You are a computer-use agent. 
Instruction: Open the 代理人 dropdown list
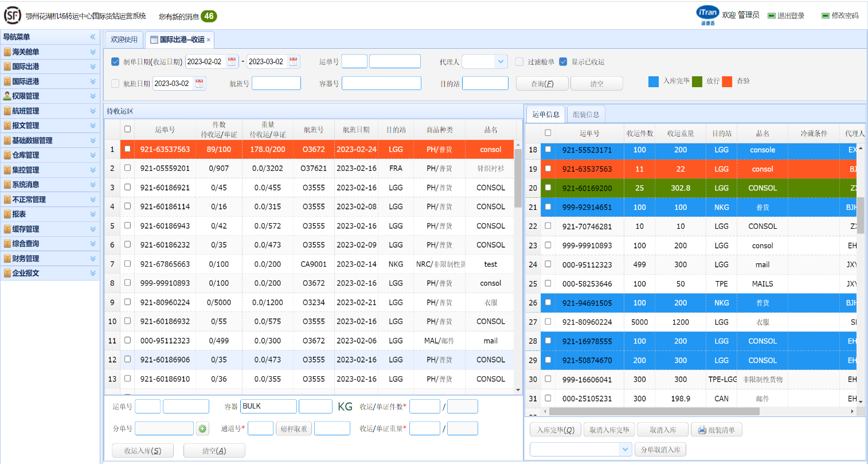coord(502,61)
